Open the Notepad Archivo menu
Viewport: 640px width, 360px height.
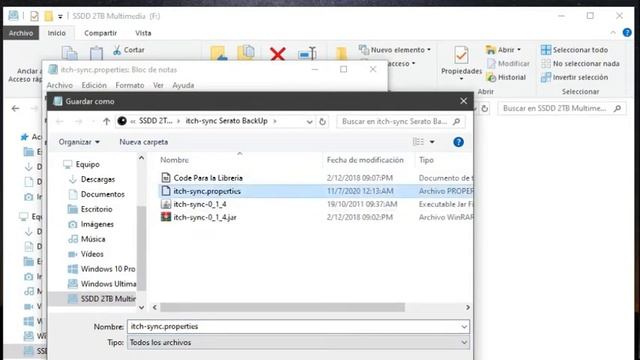(60, 85)
